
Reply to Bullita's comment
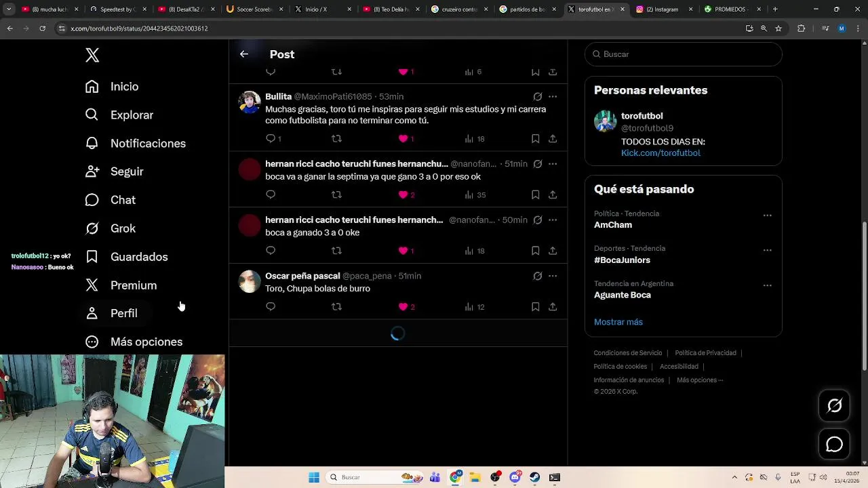coord(271,138)
